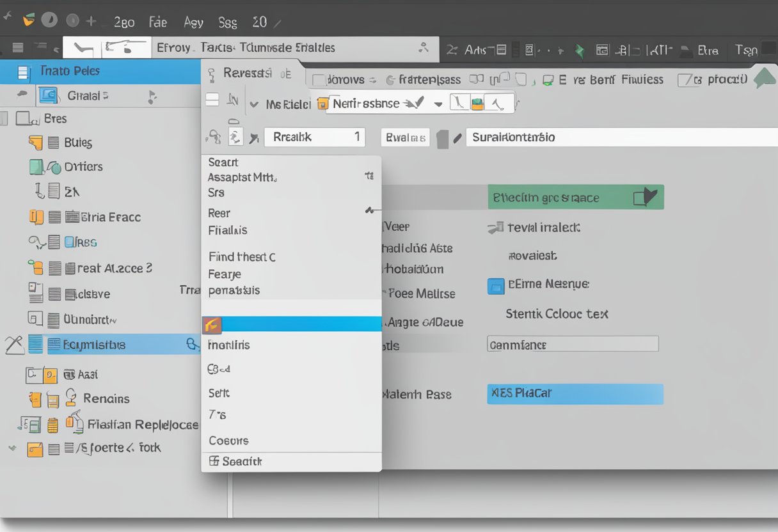Click the highlighted 'KES PliaCar' button

pyautogui.click(x=575, y=395)
